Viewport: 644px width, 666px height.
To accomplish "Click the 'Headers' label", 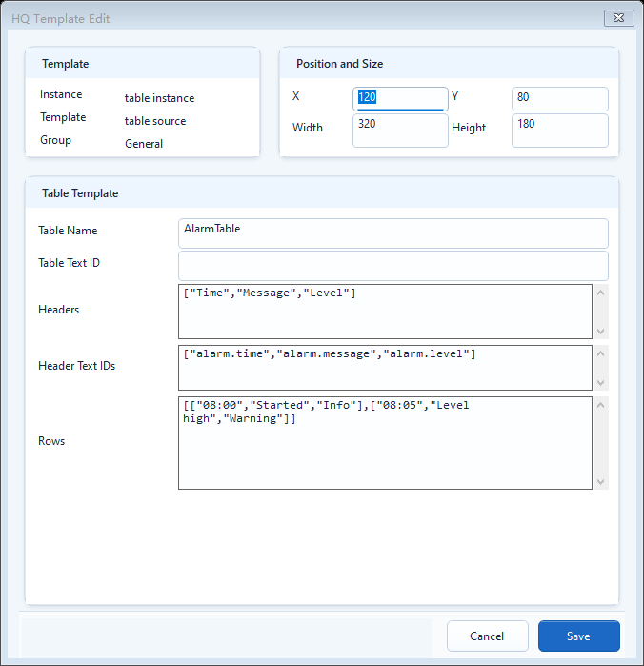I will [x=59, y=310].
